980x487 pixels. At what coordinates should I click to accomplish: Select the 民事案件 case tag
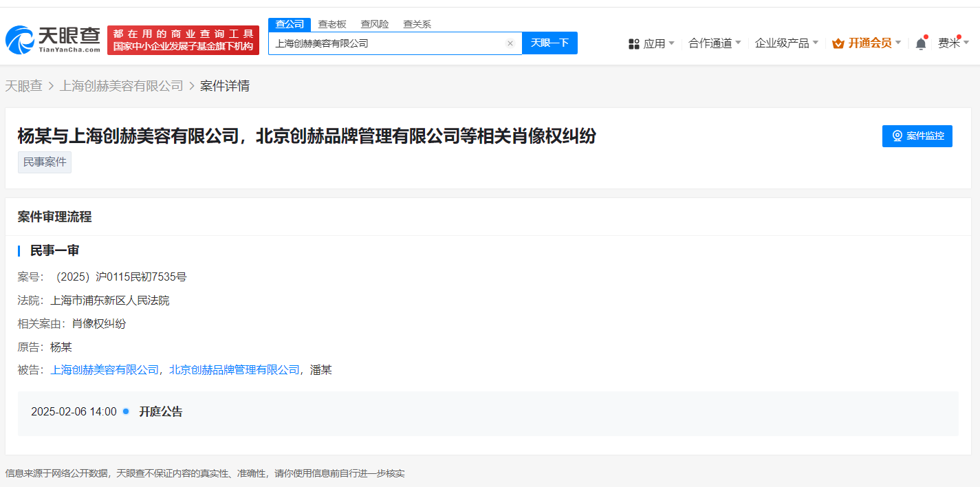tap(44, 162)
